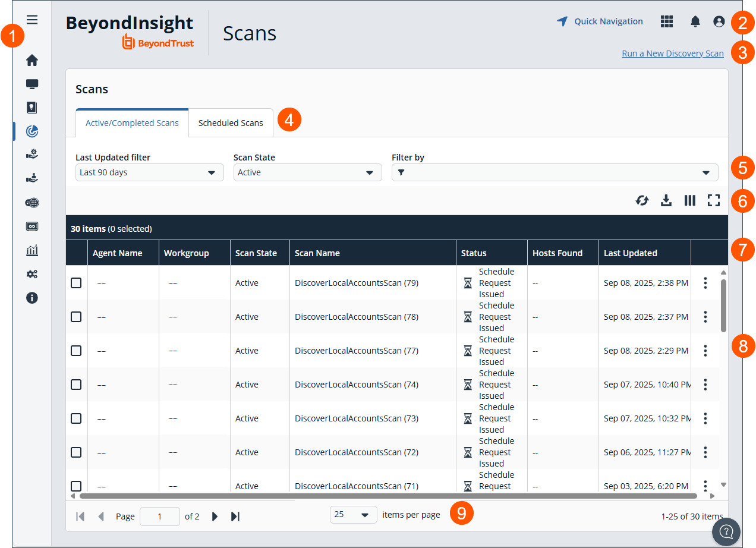Download the scans grid data
This screenshot has width=756, height=548.
[666, 200]
